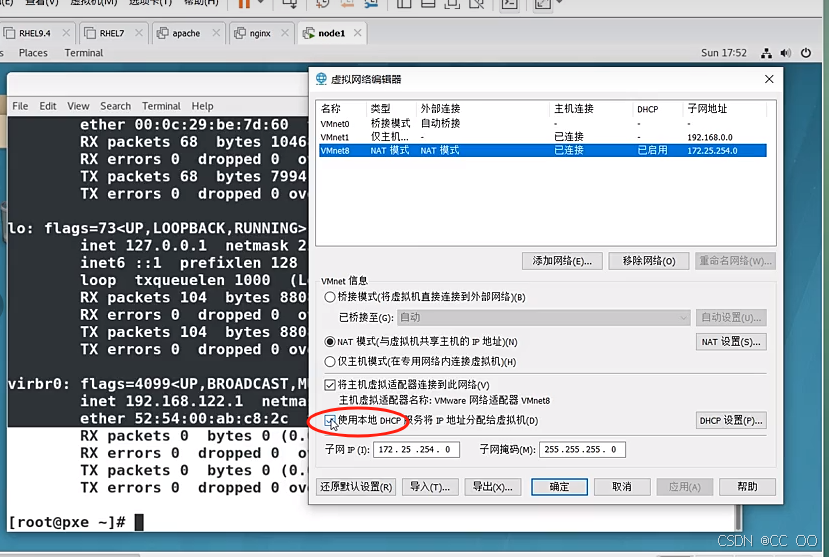Switch to the nginx tab
Image resolution: width=829 pixels, height=557 pixels.
(x=259, y=33)
